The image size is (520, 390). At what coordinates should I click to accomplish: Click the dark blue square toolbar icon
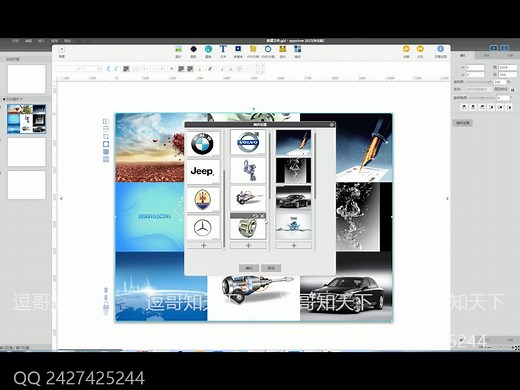click(238, 49)
